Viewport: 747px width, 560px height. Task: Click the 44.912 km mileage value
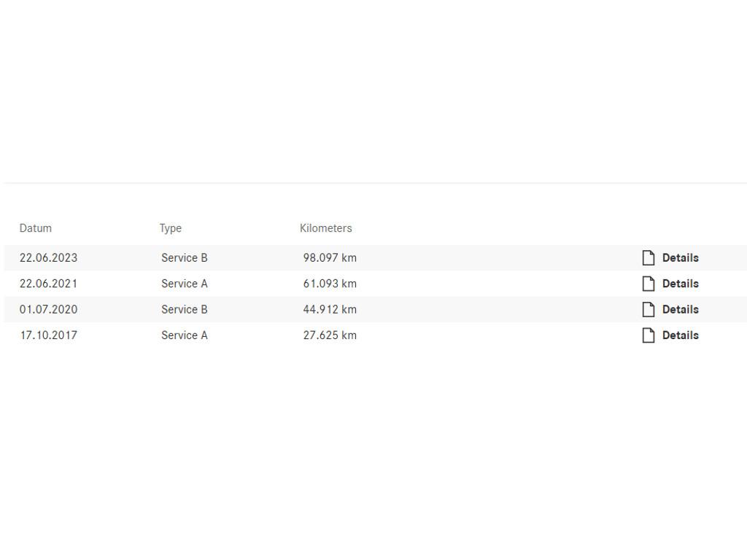pyautogui.click(x=330, y=309)
